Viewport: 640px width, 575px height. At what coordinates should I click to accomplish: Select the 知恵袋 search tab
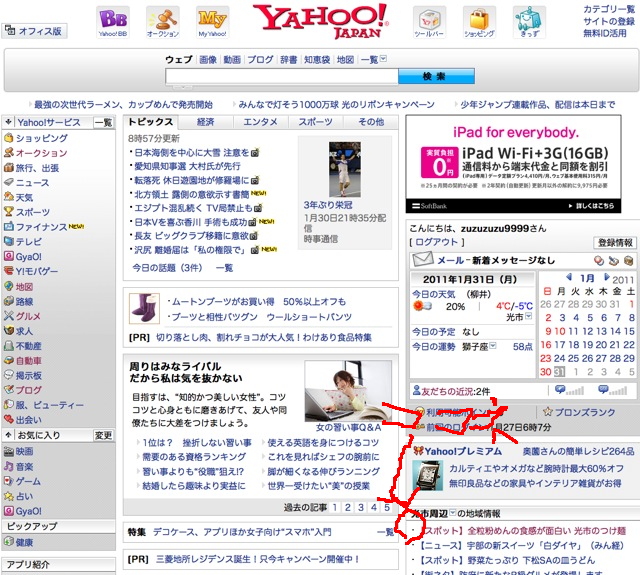317,60
